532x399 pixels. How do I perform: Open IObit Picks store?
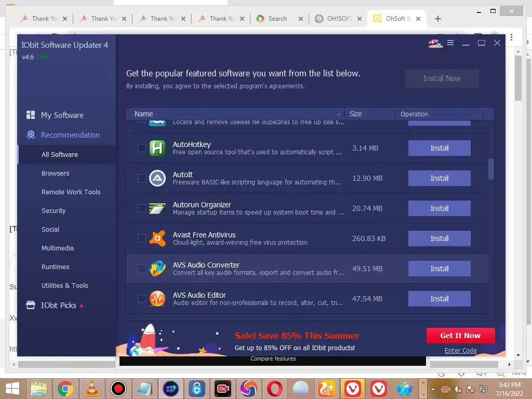coord(58,305)
